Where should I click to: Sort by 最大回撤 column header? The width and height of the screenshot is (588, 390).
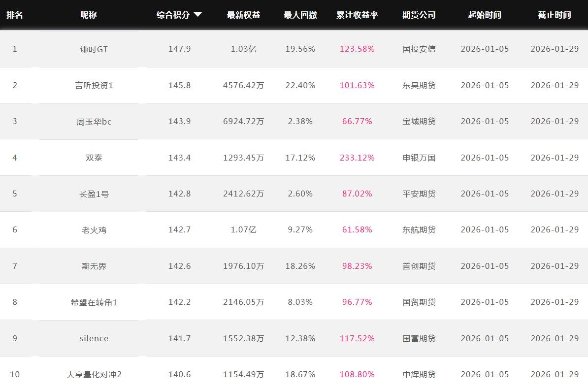point(300,15)
